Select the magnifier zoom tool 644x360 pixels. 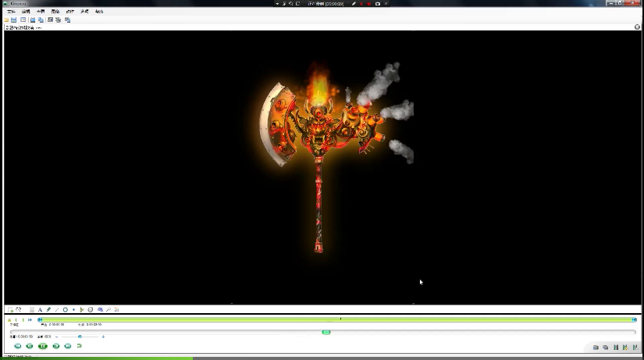coord(109,309)
